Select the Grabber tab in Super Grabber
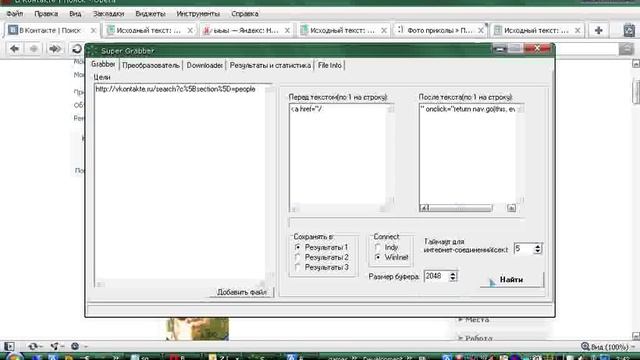 (103, 64)
